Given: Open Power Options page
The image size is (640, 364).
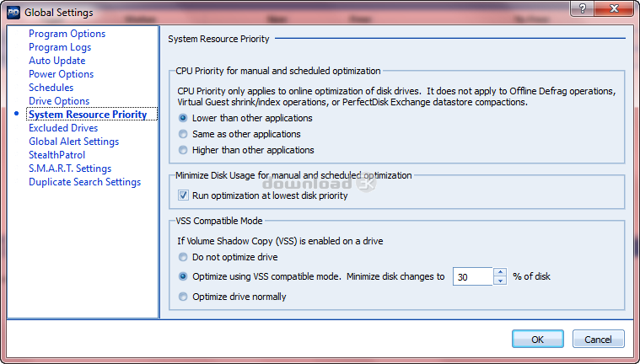Looking at the screenshot, I should click(x=61, y=74).
